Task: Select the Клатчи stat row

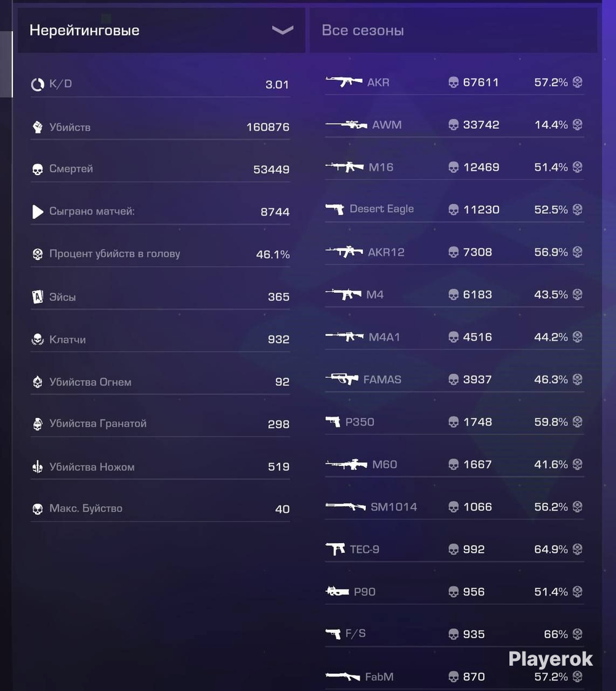Action: (160, 339)
